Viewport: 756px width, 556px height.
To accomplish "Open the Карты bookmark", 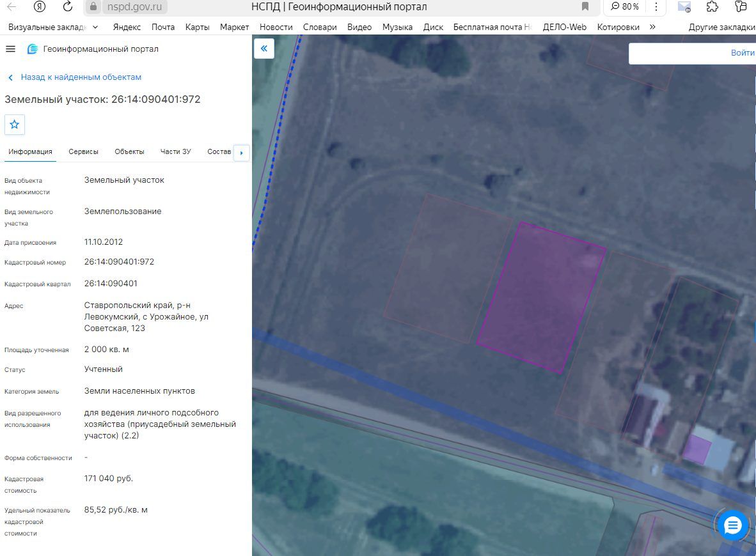I will 197,27.
